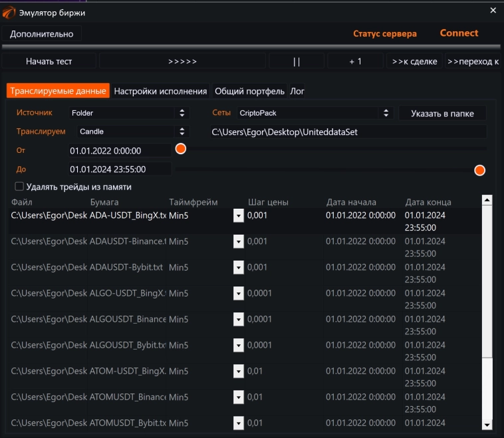Select the Лог tab

(x=297, y=91)
